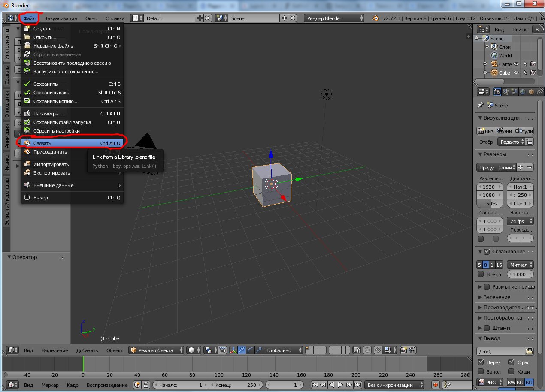The height and width of the screenshot is (392, 545).
Task: Click the Render context camera icon in Properties
Action: point(497,91)
